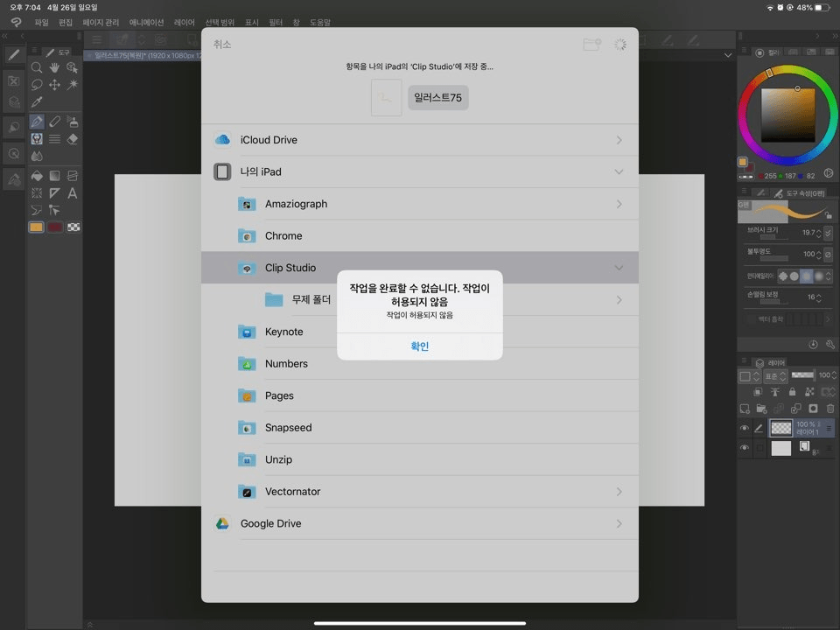Select the Pen tool
Image resolution: width=840 pixels, height=630 pixels.
pyautogui.click(x=37, y=122)
